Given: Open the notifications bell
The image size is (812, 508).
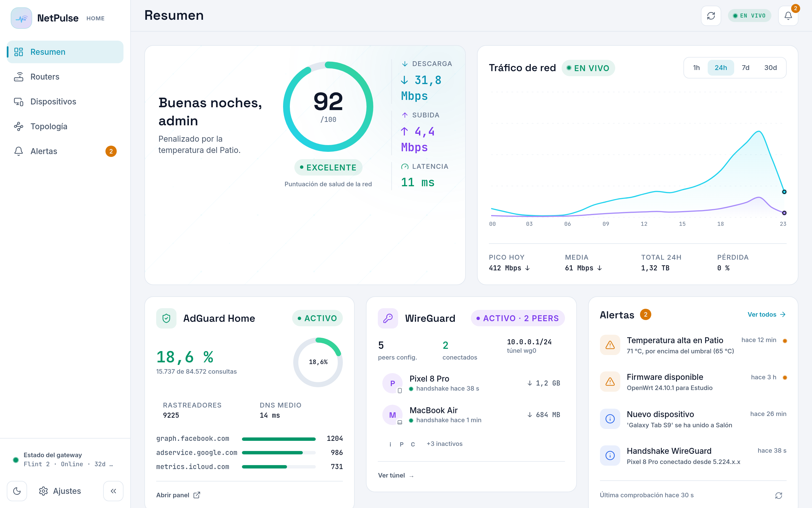Looking at the screenshot, I should pos(788,16).
